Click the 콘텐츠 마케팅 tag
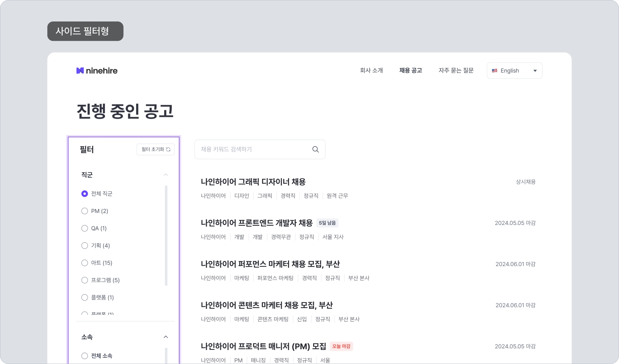The width and height of the screenshot is (619, 364). 273,319
